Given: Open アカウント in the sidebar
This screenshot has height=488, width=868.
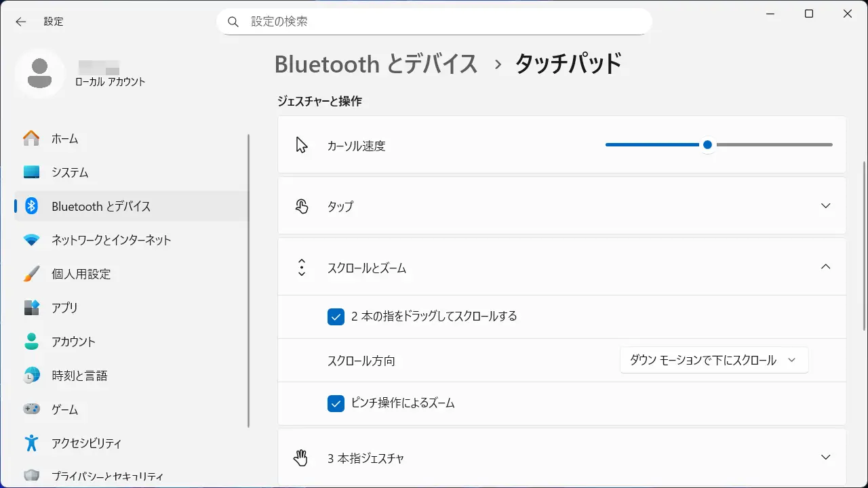Looking at the screenshot, I should 73,342.
